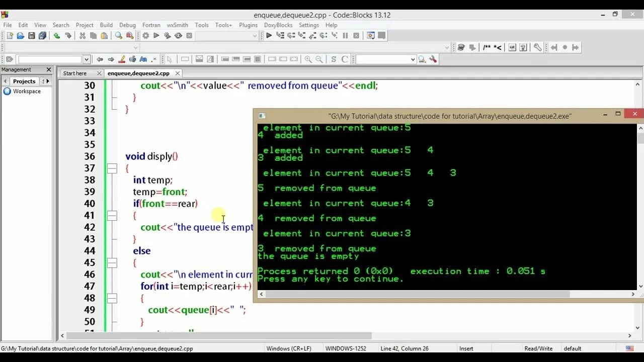Open the wide code completion scope dropdown
This screenshot has height=362, width=644.
pos(294,48)
